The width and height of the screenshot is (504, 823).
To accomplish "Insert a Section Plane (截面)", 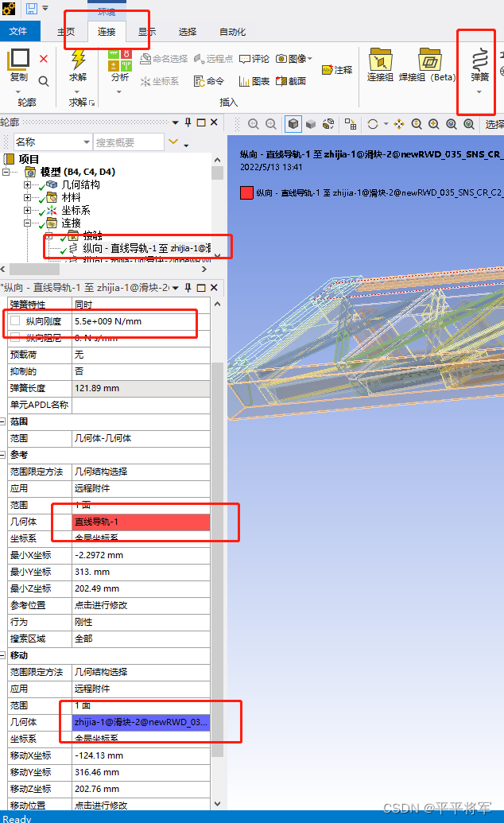I will [x=291, y=81].
